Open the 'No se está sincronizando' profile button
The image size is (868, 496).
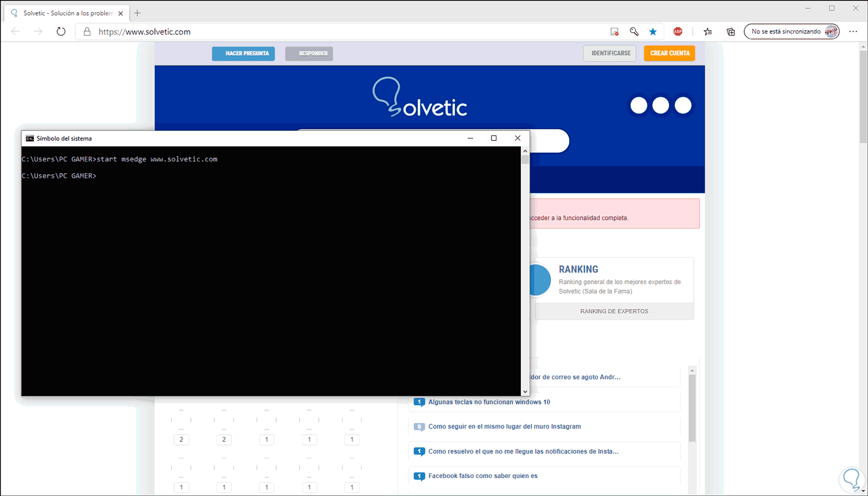click(x=792, y=32)
